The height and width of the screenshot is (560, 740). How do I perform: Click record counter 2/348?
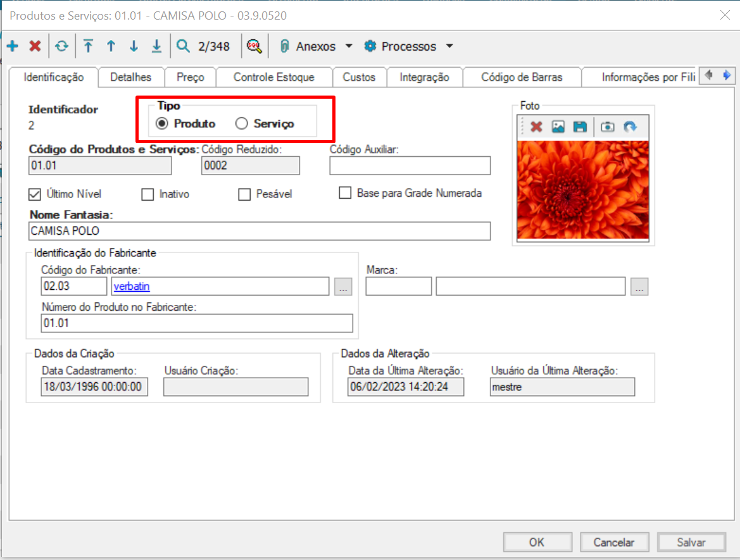[214, 46]
